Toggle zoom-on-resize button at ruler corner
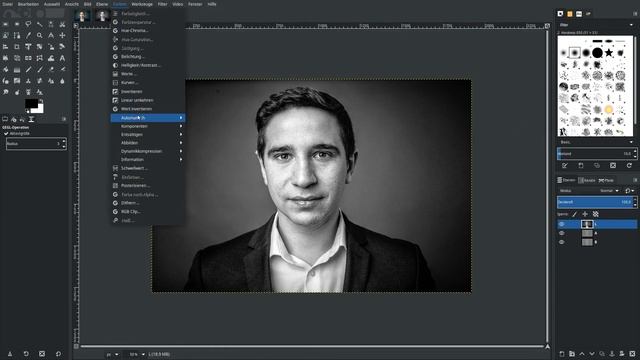 547,26
